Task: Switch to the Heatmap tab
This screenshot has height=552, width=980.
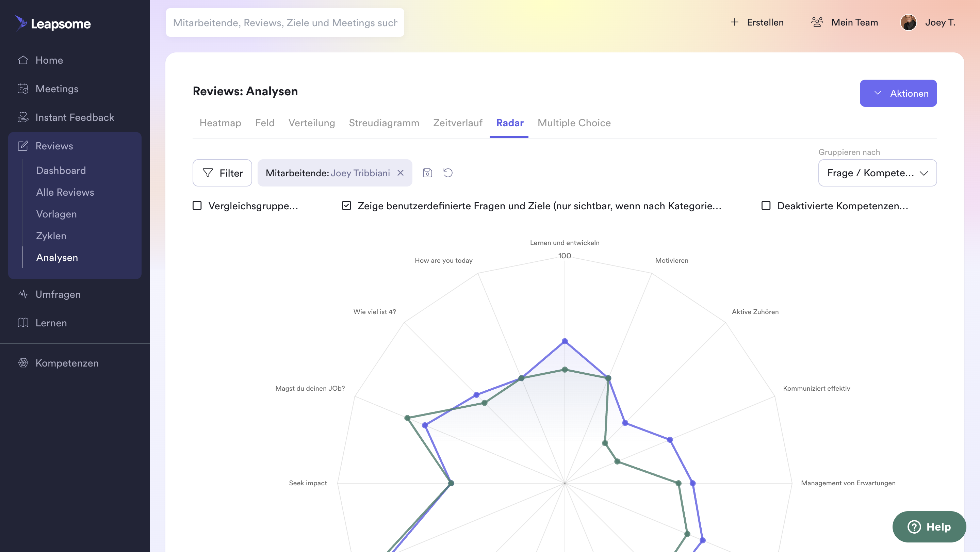Action: pyautogui.click(x=220, y=123)
